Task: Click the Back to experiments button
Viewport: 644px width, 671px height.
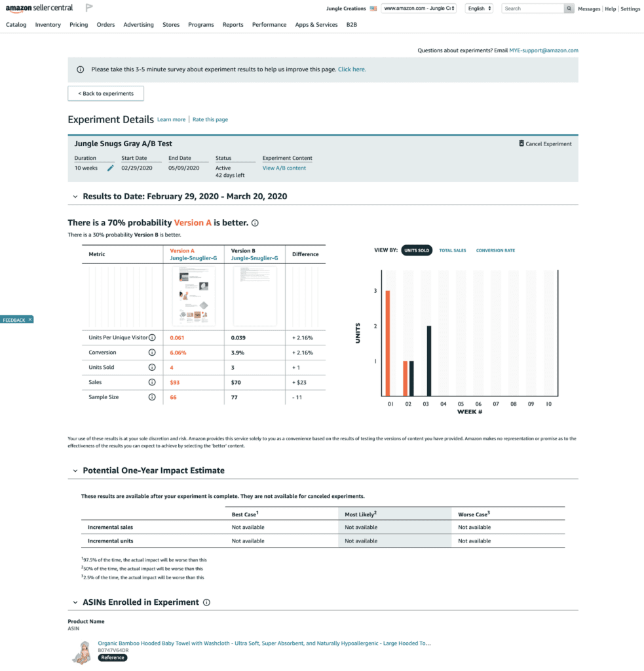Action: pos(105,93)
